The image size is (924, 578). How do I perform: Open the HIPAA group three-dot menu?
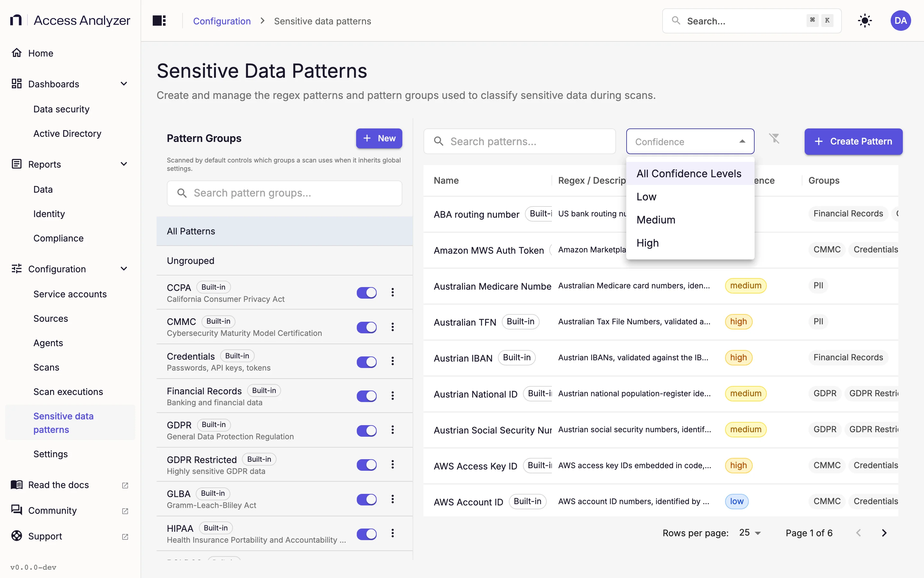click(x=392, y=533)
